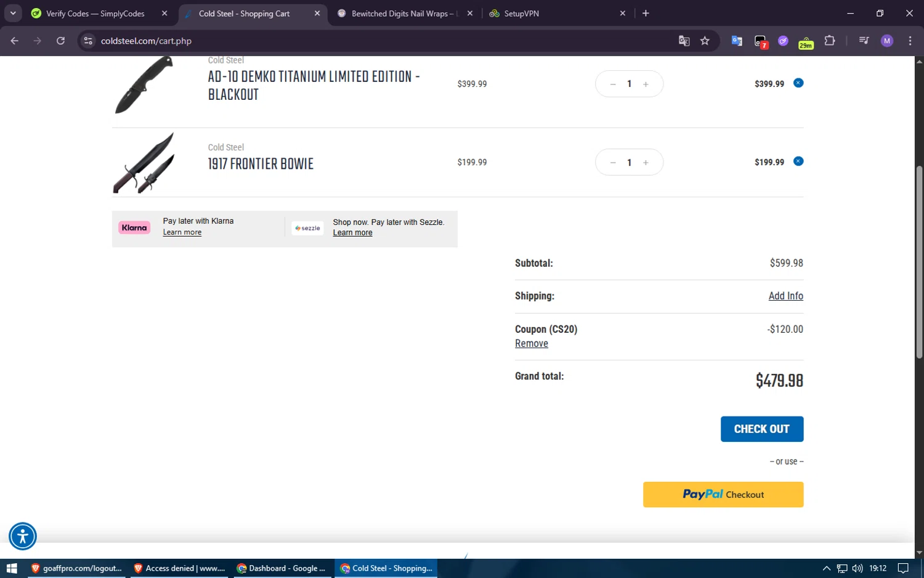Close the SetupVPN tab
Image resolution: width=924 pixels, height=578 pixels.
tap(623, 13)
